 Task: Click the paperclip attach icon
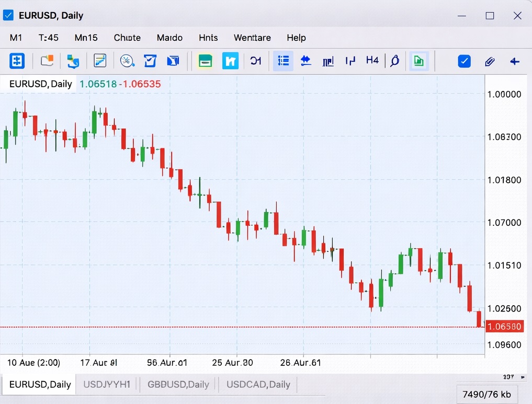pyautogui.click(x=490, y=61)
